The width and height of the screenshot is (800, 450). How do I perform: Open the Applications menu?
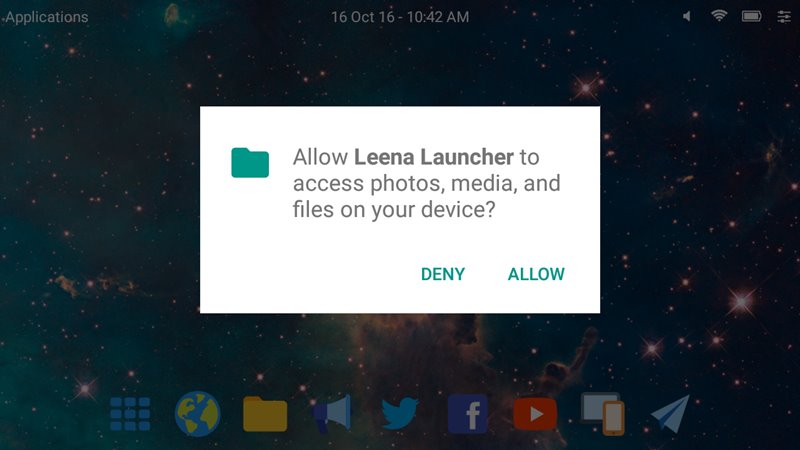click(47, 17)
